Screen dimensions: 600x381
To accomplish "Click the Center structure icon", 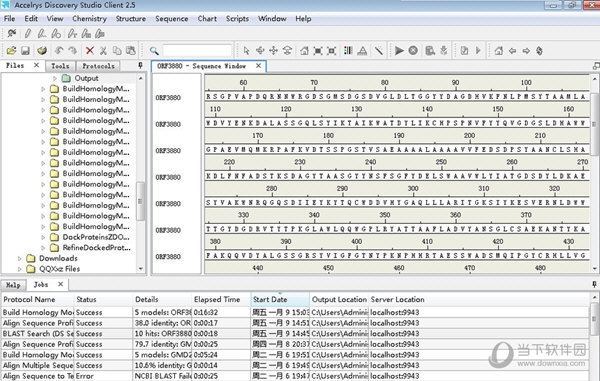I will click(x=332, y=50).
